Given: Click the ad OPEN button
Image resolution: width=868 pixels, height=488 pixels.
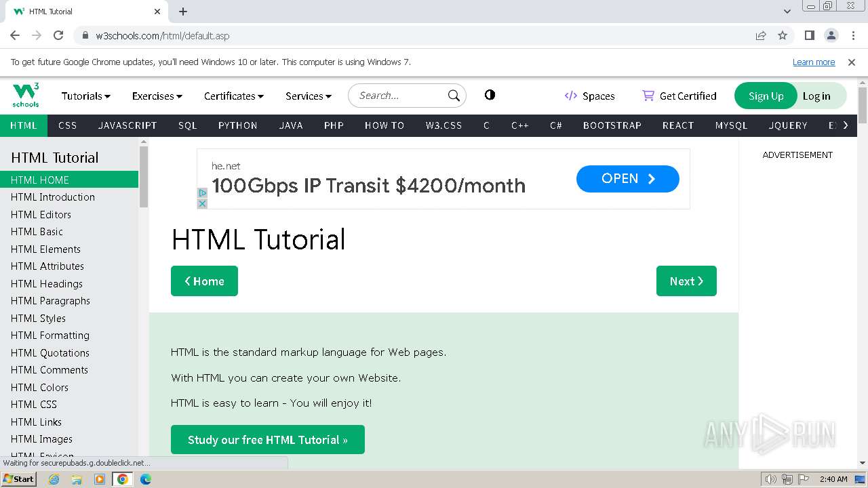Looking at the screenshot, I should pyautogui.click(x=628, y=179).
